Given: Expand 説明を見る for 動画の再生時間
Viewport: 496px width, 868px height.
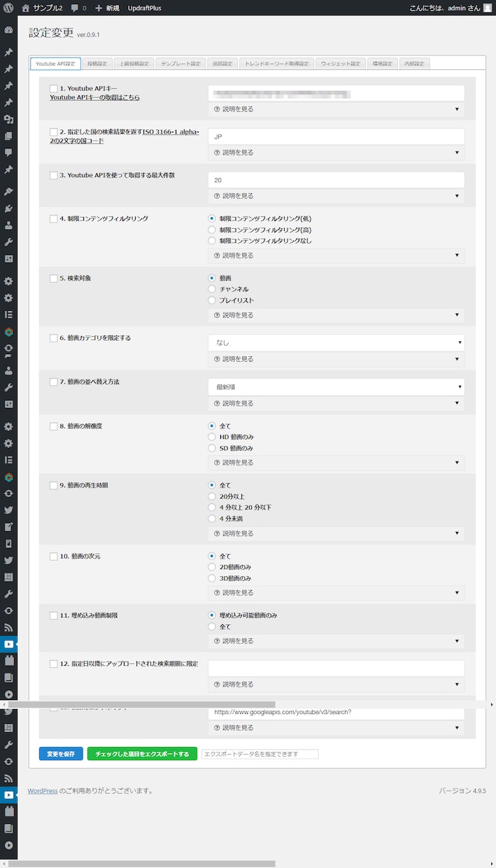Looking at the screenshot, I should [336, 533].
